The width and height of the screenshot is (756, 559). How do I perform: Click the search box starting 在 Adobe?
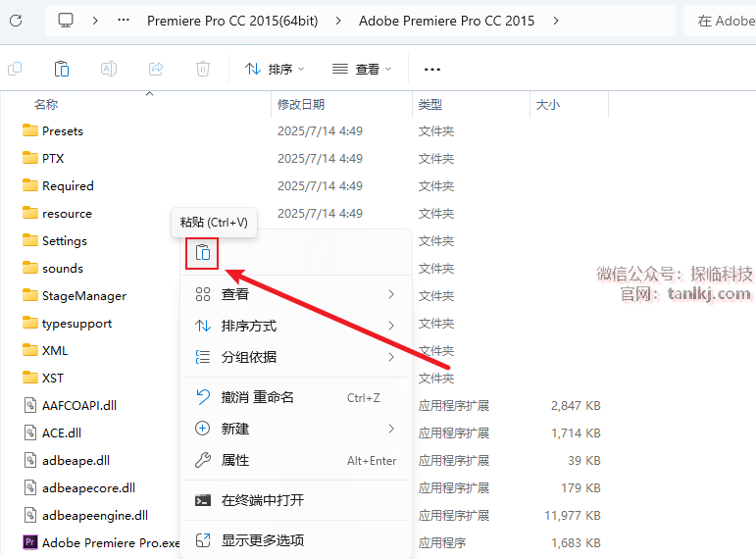[720, 21]
